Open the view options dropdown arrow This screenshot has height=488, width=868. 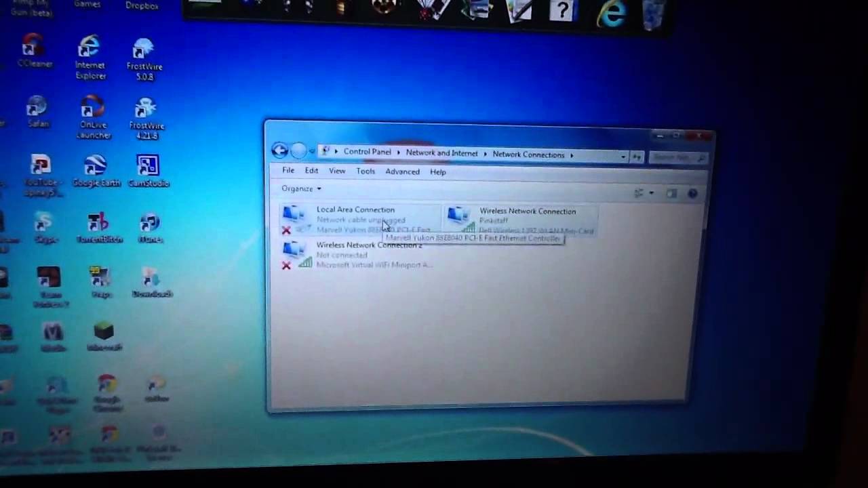pyautogui.click(x=651, y=193)
